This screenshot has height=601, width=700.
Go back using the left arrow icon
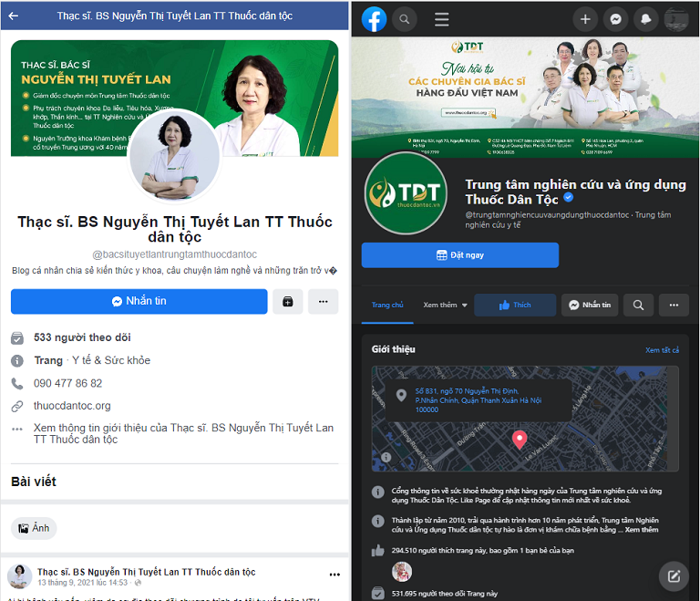(14, 16)
